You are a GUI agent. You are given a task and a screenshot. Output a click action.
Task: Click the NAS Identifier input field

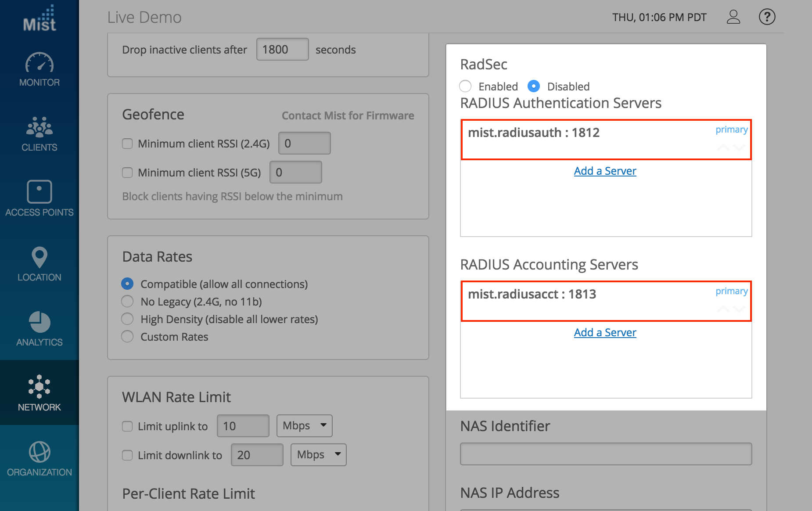tap(606, 454)
